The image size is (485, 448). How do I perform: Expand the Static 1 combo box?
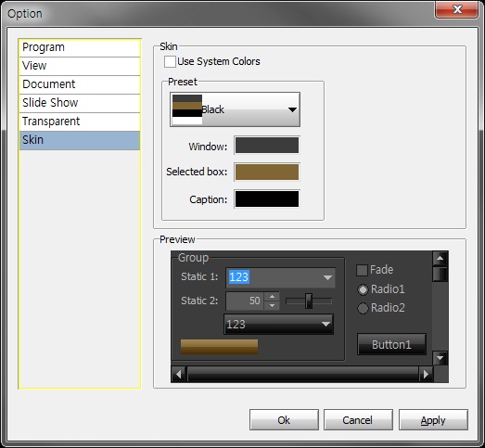coord(328,277)
